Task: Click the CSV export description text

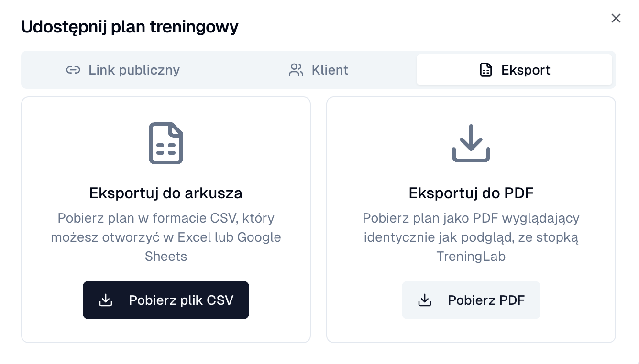Action: tap(166, 237)
